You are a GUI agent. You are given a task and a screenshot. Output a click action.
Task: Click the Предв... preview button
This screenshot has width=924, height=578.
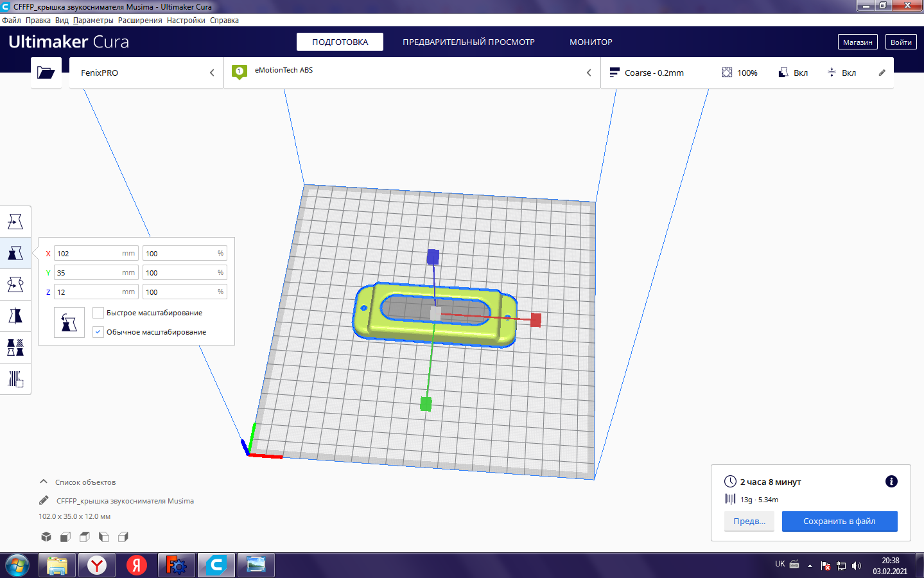pos(749,521)
